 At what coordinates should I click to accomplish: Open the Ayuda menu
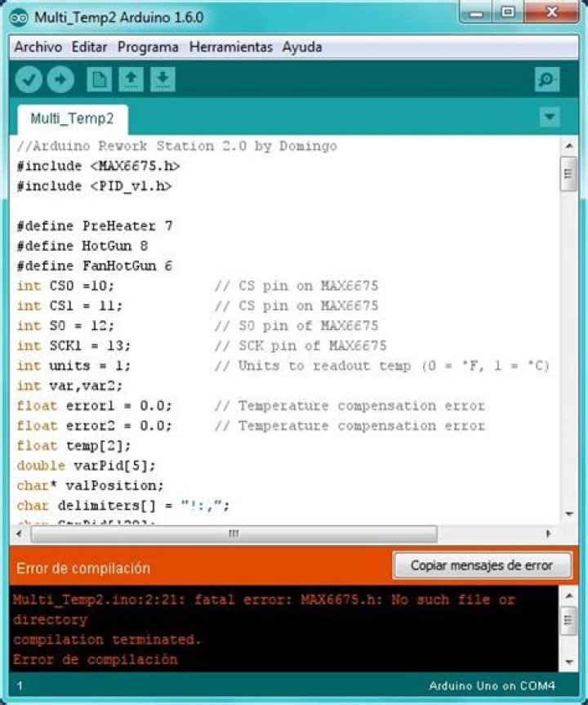click(x=301, y=47)
